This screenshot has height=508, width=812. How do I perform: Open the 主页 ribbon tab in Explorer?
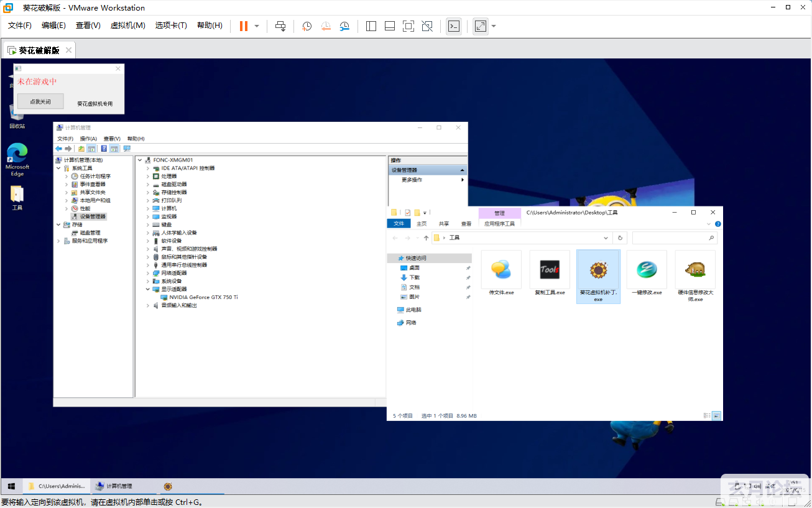(x=422, y=223)
